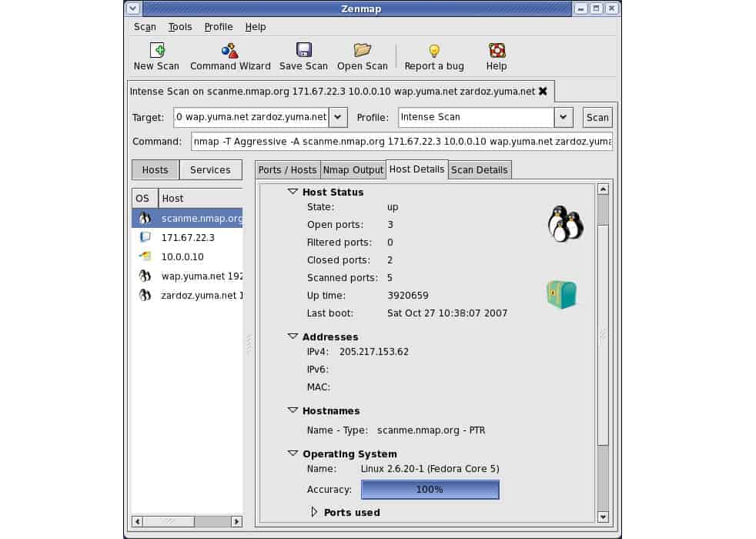Select the 10.0.0.10 host row
The image size is (756, 539).
pyautogui.click(x=187, y=256)
